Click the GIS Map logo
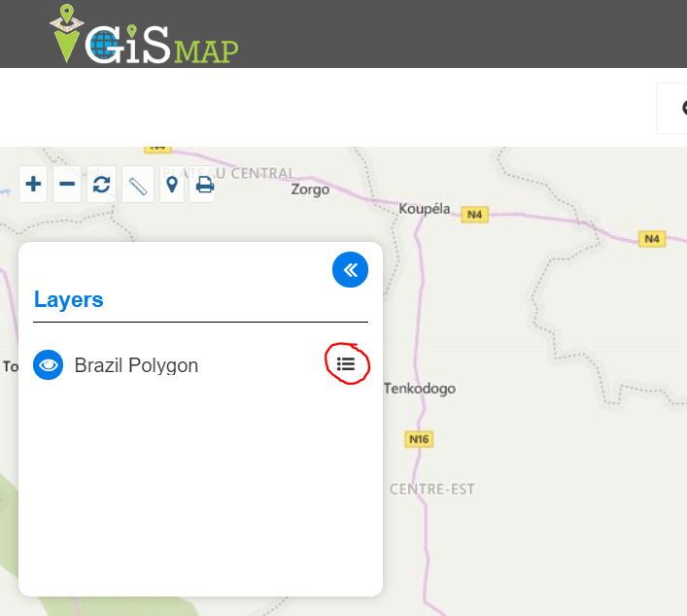687x616 pixels. [x=144, y=35]
